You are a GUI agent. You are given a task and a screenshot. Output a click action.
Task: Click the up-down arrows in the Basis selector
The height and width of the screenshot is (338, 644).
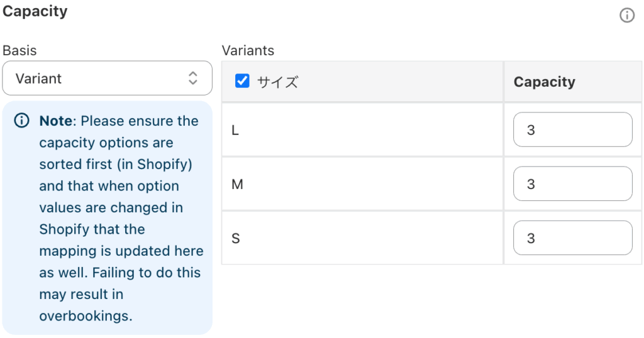pos(193,78)
